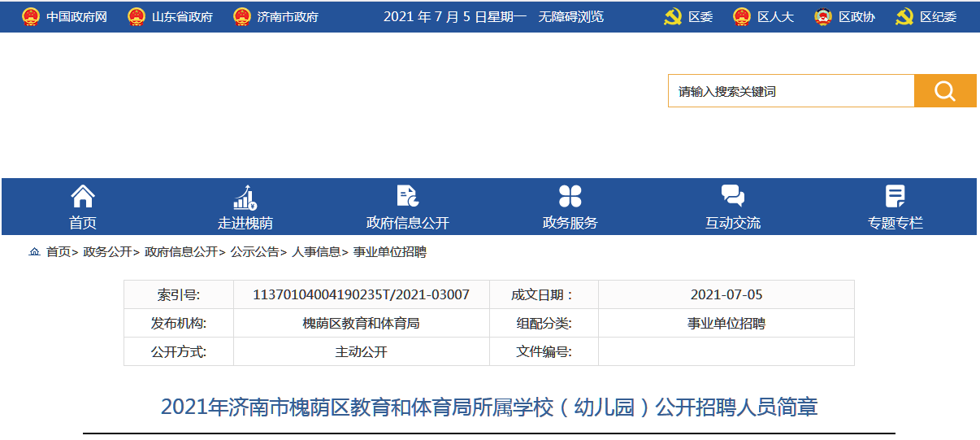Open the 政府信息公开 navigation menu item
Image resolution: width=980 pixels, height=440 pixels.
pos(408,223)
